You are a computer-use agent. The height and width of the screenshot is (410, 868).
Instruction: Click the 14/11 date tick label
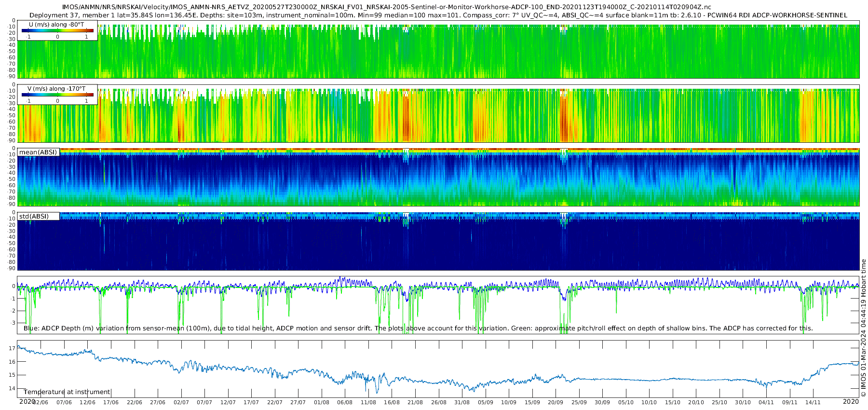(813, 403)
